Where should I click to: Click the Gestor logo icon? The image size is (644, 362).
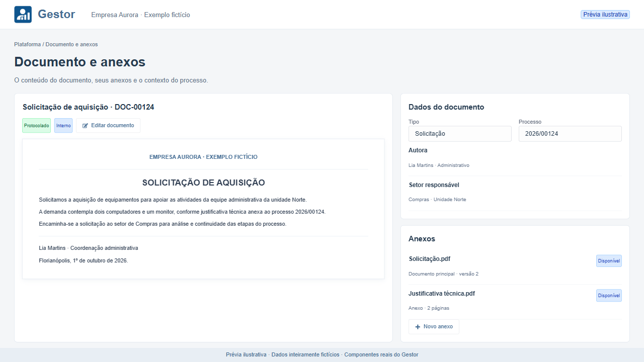23,15
